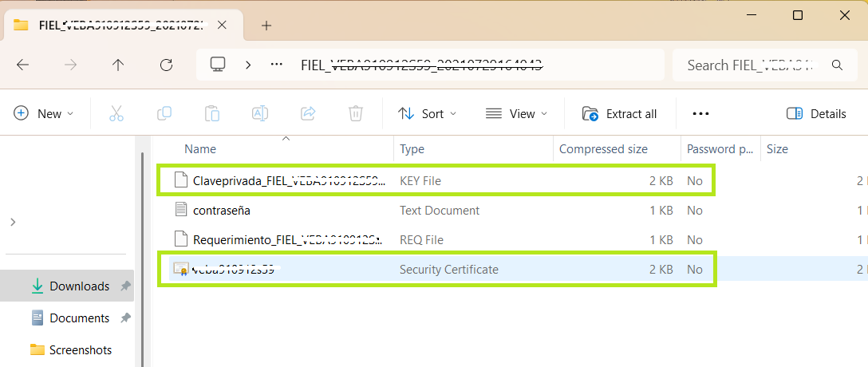Refresh the current folder view
The width and height of the screenshot is (868, 367).
(166, 65)
